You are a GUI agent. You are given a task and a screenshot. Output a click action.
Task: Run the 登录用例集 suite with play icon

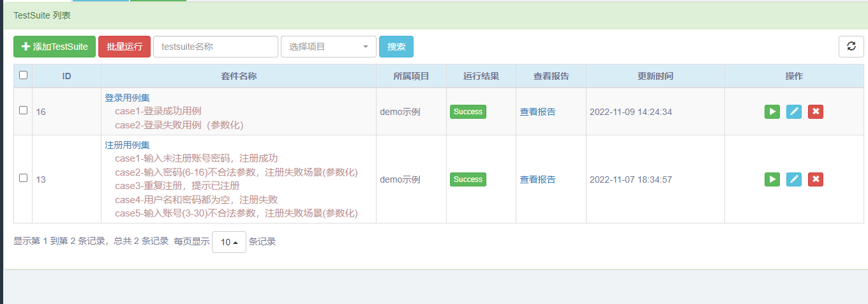coord(772,112)
